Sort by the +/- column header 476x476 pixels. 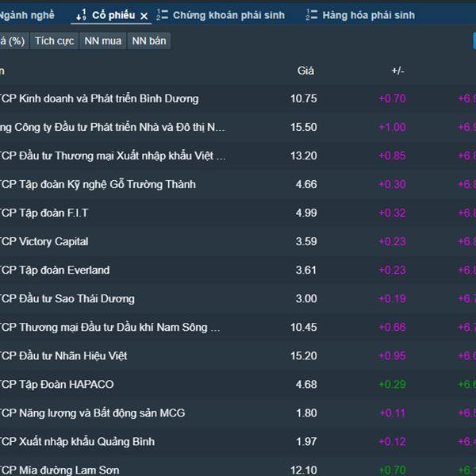[x=397, y=71]
